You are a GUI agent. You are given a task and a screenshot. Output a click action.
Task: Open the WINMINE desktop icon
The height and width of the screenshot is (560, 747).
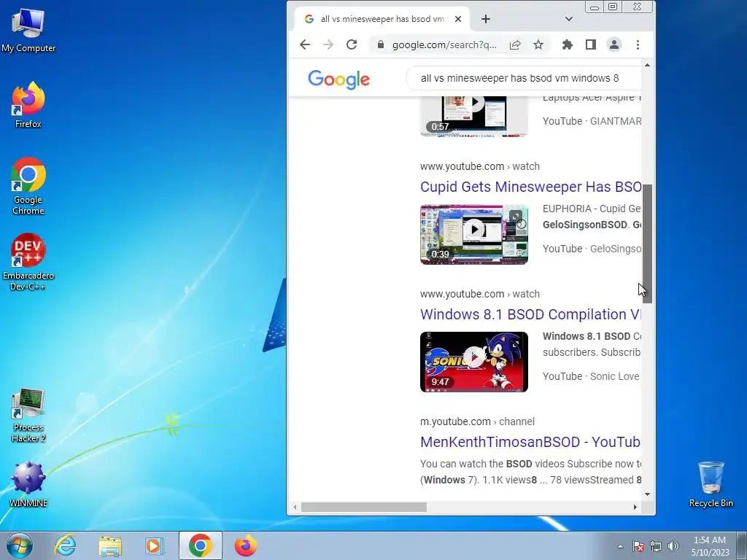28,483
